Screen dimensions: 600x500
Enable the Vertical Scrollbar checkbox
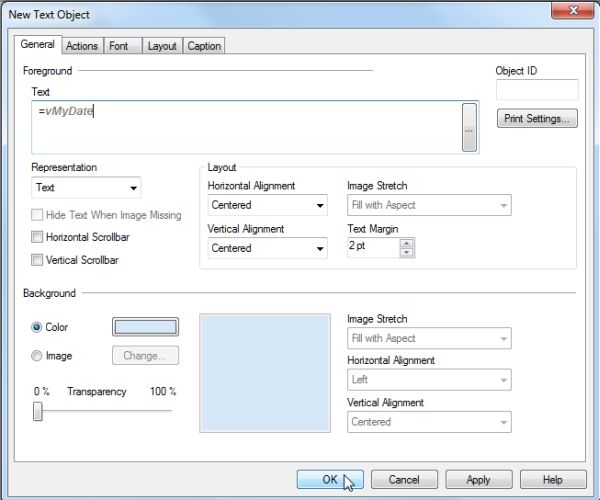pos(38,260)
